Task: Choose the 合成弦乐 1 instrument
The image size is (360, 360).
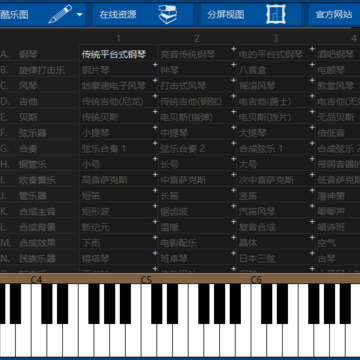Action: 261,149
